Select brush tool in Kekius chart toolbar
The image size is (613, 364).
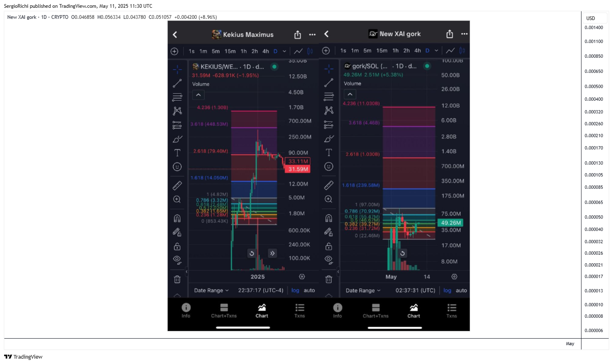pos(177,139)
